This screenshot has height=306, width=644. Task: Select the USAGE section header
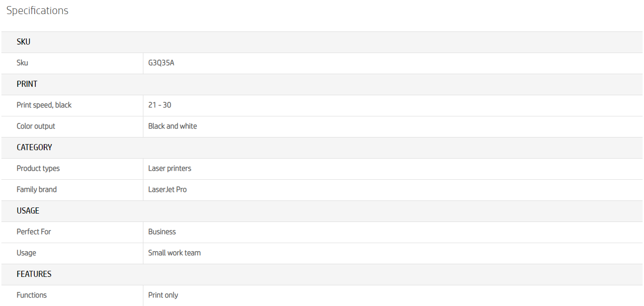coord(28,211)
